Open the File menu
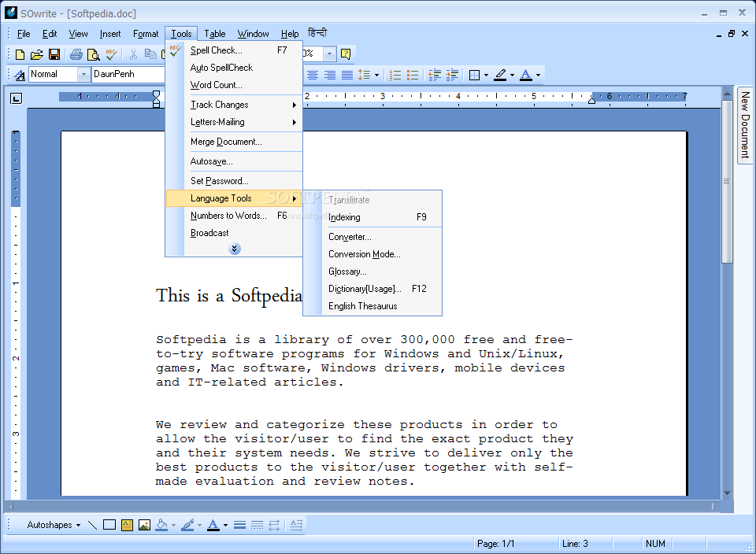Screen dimensions: 756x554 [x=24, y=34]
